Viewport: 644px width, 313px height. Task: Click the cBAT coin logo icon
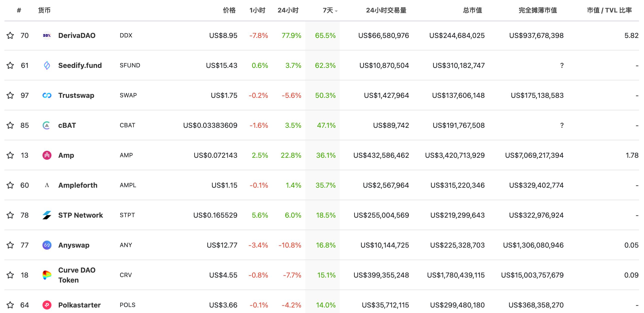pos(47,125)
